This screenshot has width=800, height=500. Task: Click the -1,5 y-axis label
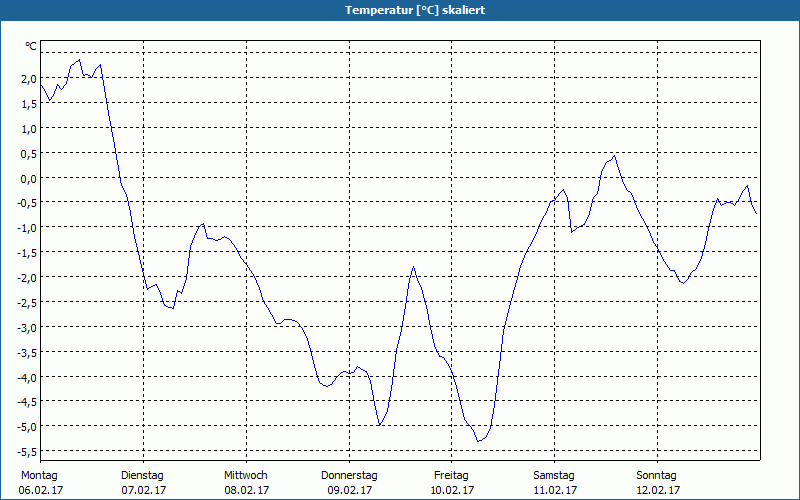click(28, 253)
